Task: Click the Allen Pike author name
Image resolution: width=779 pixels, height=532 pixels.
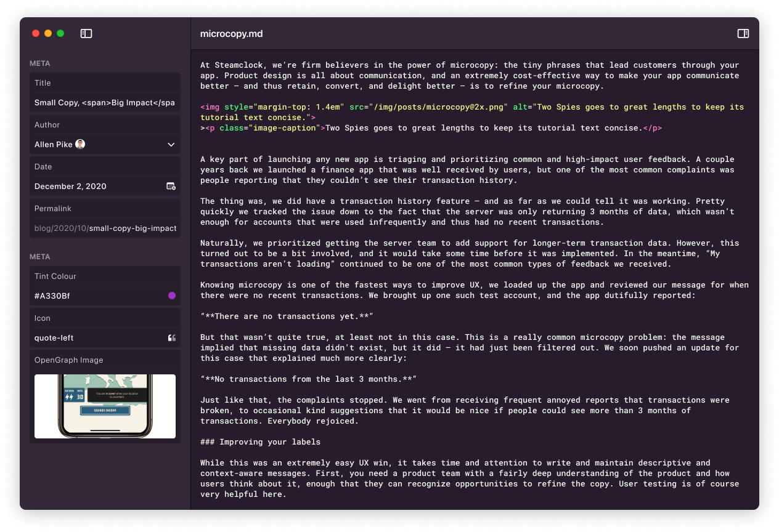Action: (x=54, y=145)
